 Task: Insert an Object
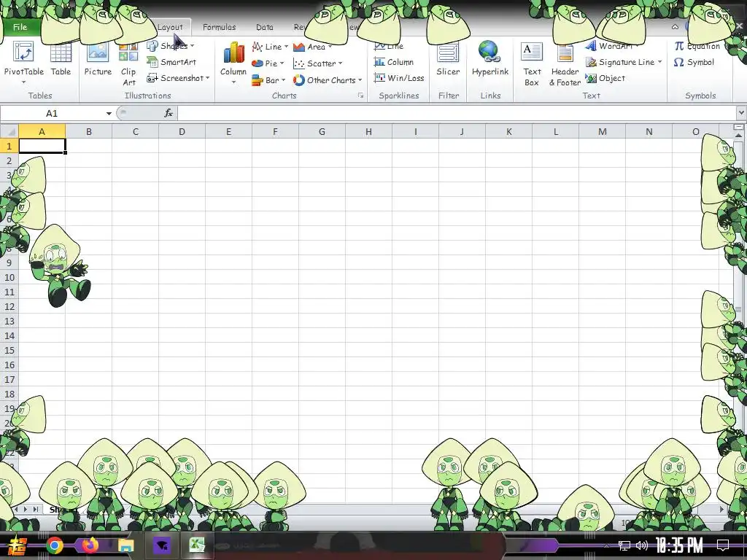pos(605,78)
